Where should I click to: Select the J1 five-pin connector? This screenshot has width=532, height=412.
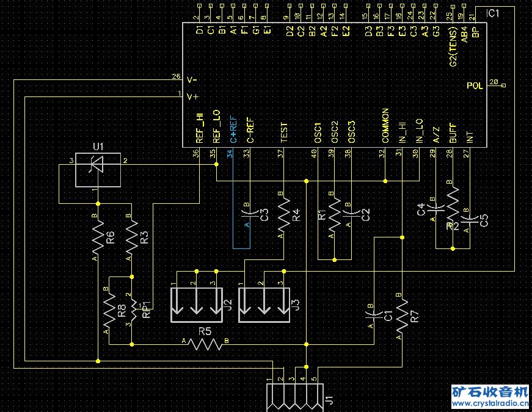coord(295,397)
